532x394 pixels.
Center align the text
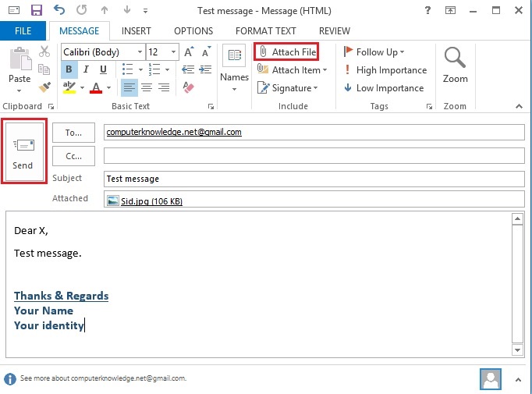[x=147, y=87]
